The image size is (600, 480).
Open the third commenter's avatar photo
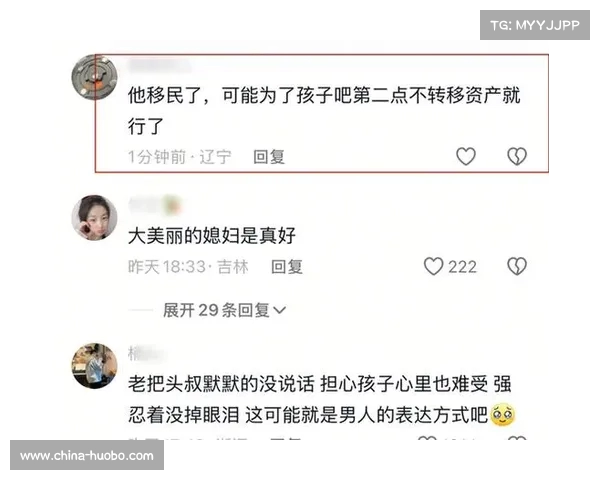point(95,366)
